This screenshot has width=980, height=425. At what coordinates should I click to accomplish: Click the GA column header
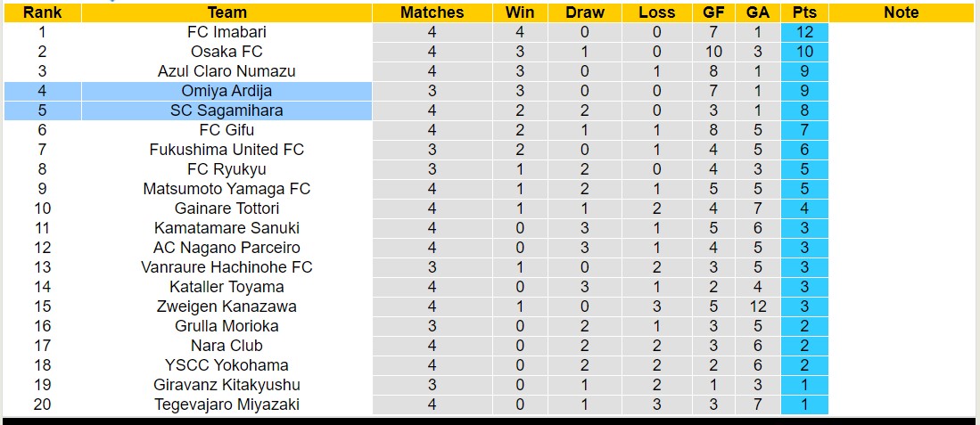click(x=758, y=12)
